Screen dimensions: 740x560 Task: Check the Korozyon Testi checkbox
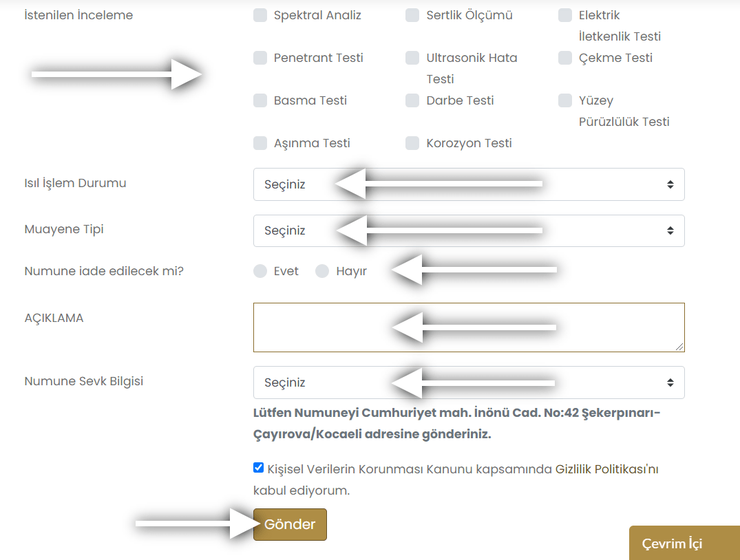tap(412, 143)
